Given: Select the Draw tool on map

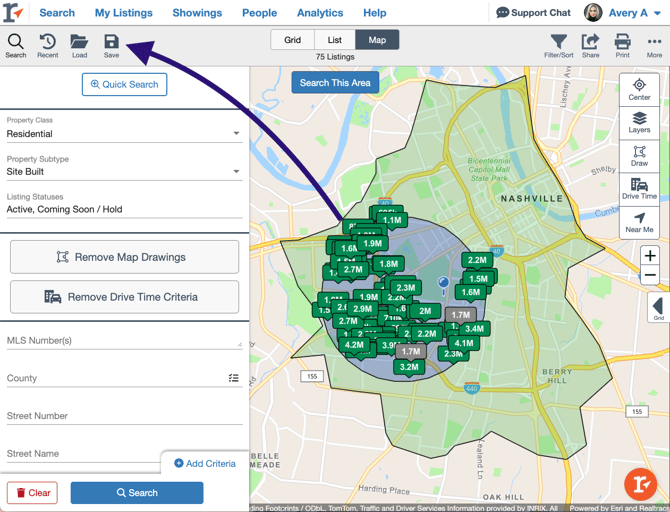Looking at the screenshot, I should pyautogui.click(x=639, y=156).
